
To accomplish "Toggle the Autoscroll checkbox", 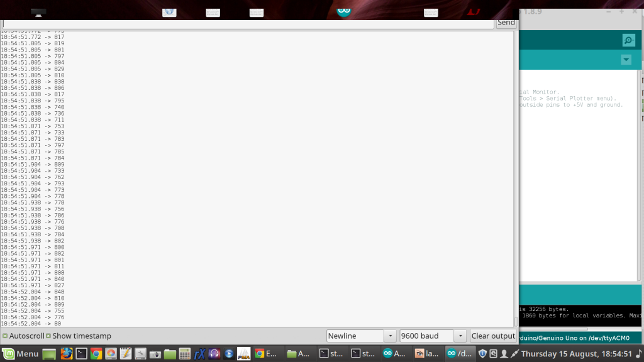I will click(5, 336).
